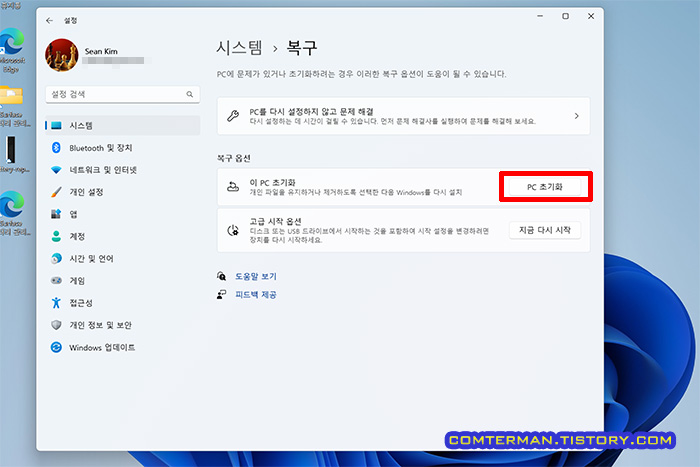Click the search magnifier icon
Image resolution: width=700 pixels, height=467 pixels.
(190, 94)
